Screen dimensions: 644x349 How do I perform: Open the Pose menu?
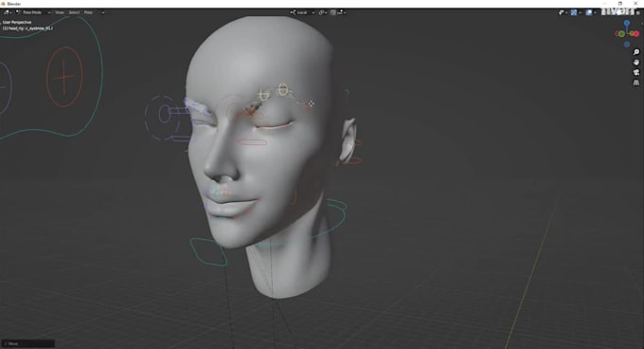pyautogui.click(x=88, y=12)
